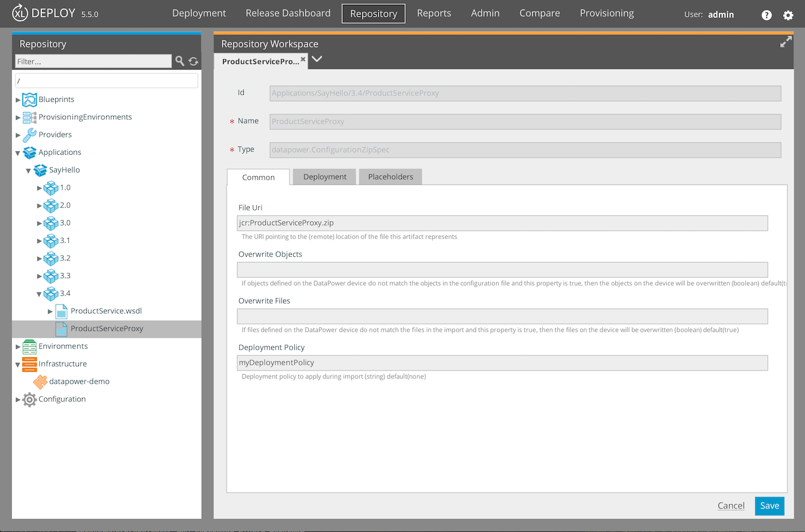The image size is (805, 532).
Task: Refresh the repository tree
Action: point(193,61)
